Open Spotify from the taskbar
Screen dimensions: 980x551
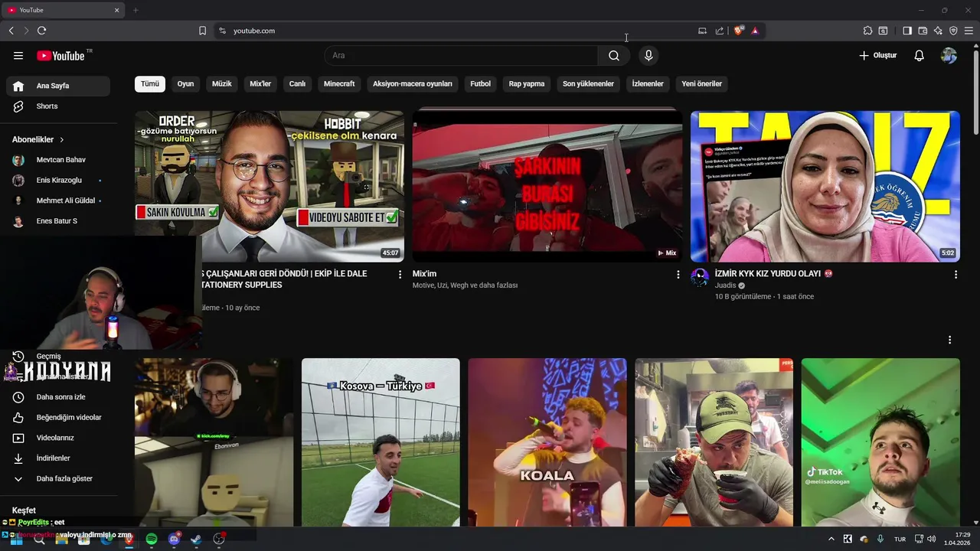[x=152, y=540]
